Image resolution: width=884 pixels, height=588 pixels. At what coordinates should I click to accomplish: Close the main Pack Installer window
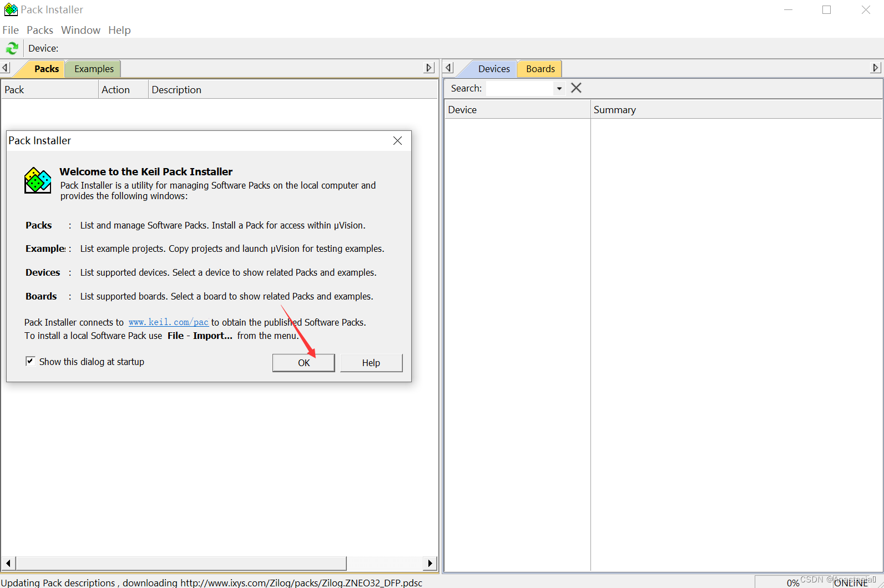tap(866, 10)
